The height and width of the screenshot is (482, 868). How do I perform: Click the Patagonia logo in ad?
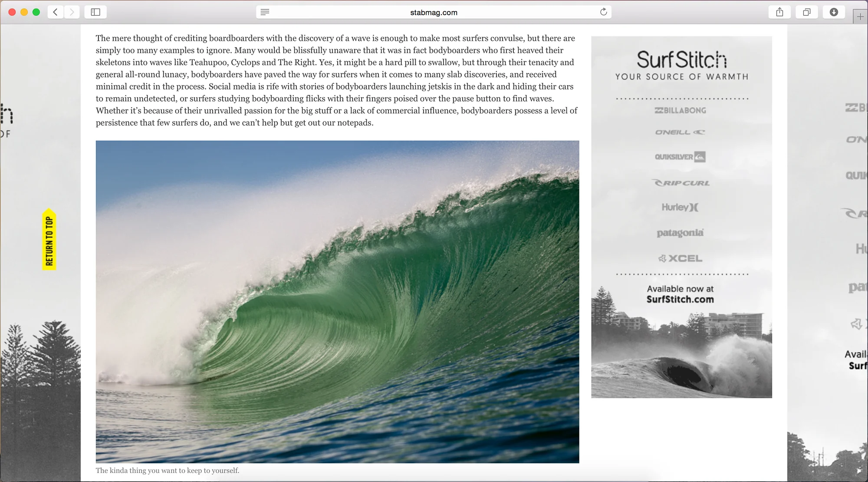pos(680,233)
